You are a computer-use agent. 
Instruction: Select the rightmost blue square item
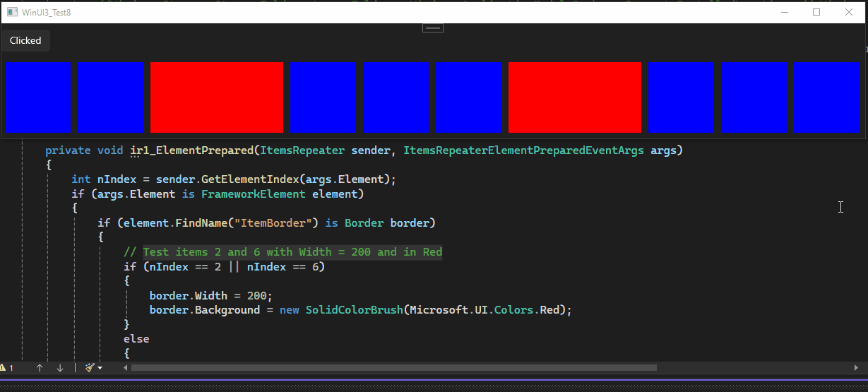pos(826,97)
